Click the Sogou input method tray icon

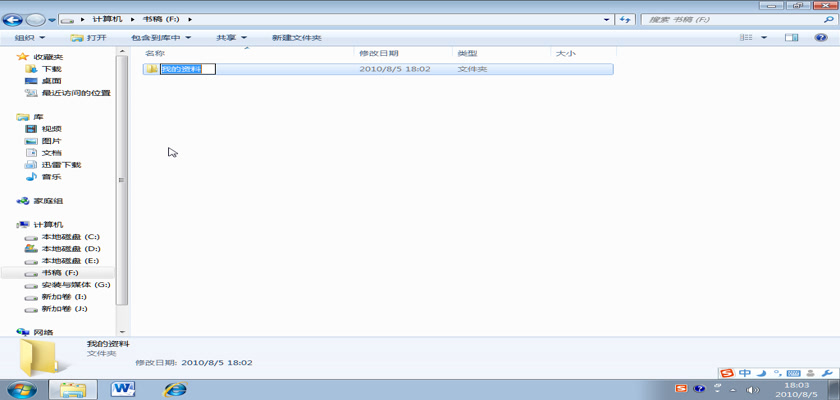point(682,388)
